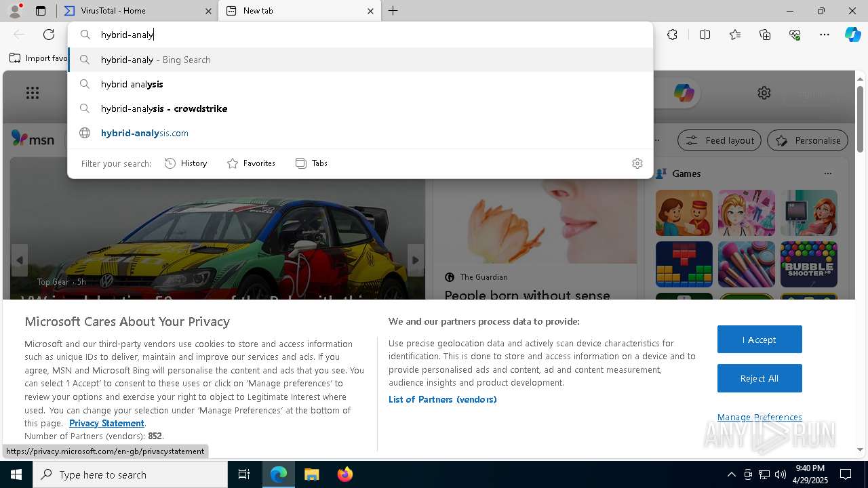Image resolution: width=868 pixels, height=488 pixels.
Task: Open the notification center icon
Action: (x=846, y=474)
